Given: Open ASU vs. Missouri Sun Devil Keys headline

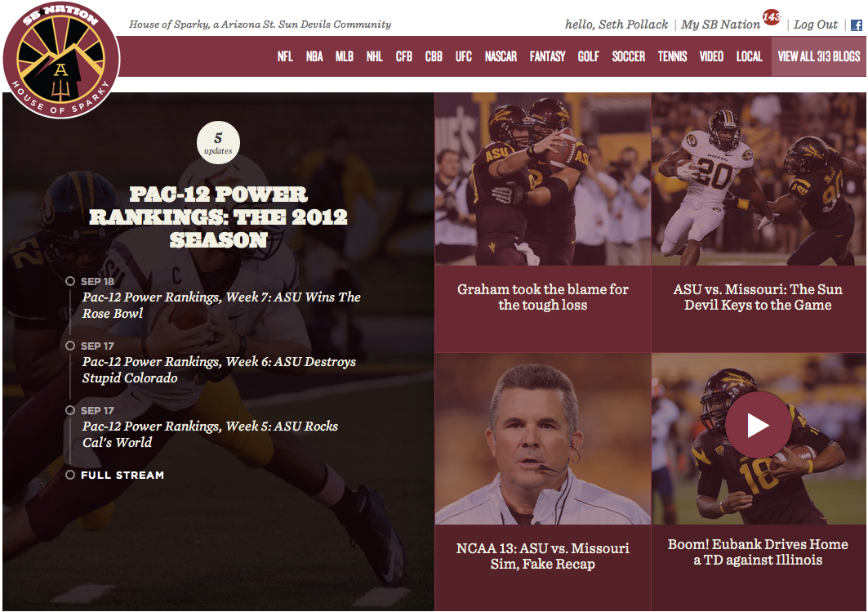Looking at the screenshot, I should click(758, 297).
